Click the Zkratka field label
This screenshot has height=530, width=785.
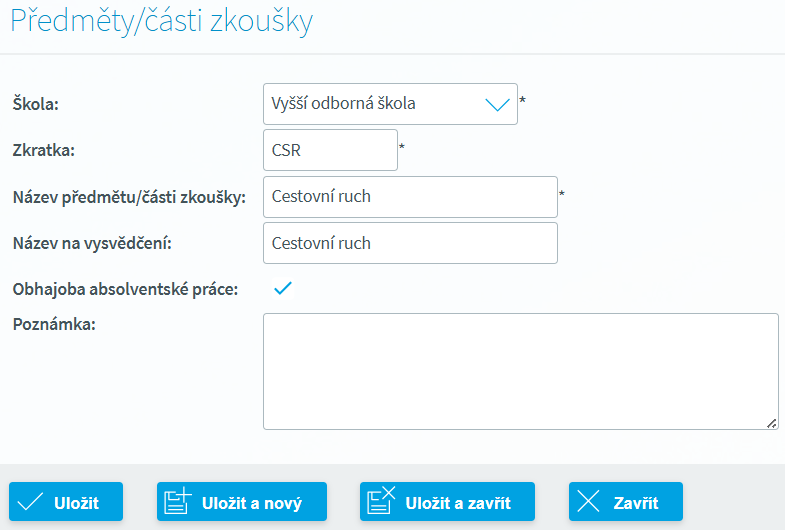tap(44, 150)
